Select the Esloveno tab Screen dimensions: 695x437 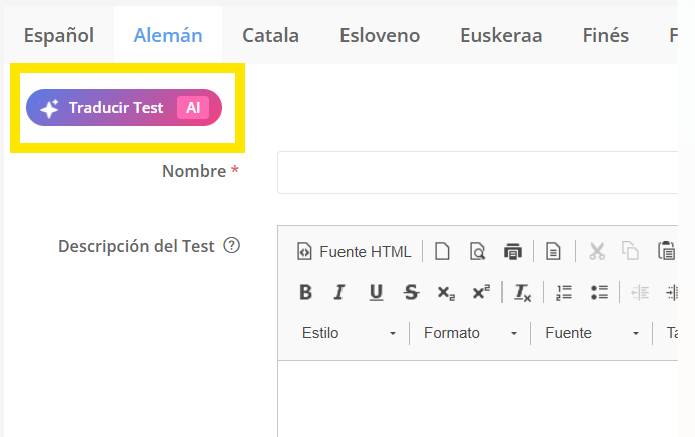pos(379,36)
